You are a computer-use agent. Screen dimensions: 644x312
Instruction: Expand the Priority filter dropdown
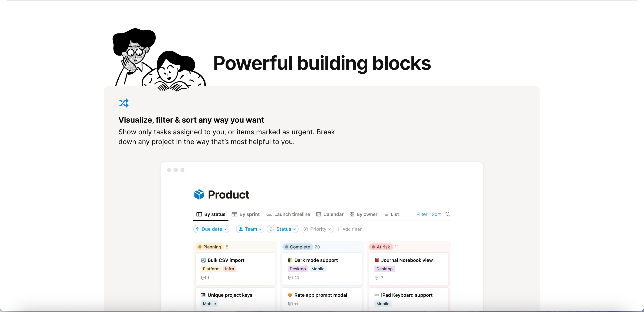coord(317,229)
